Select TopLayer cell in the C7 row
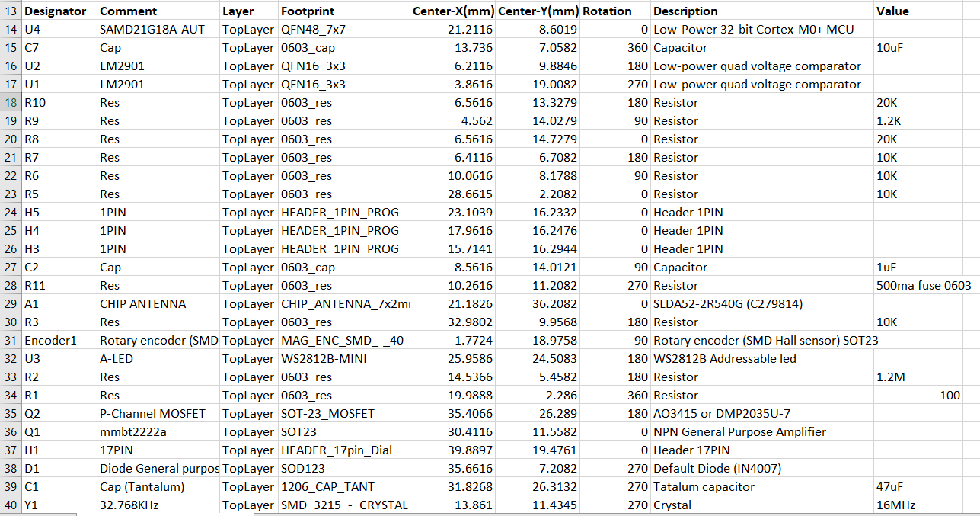Viewport: 980px width, 516px height. coord(249,48)
